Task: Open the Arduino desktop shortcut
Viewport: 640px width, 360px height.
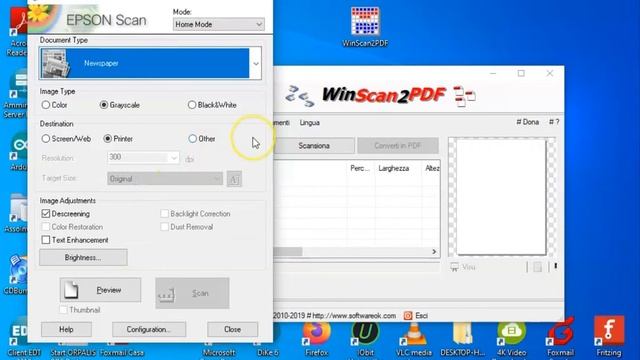Action: coord(19,151)
